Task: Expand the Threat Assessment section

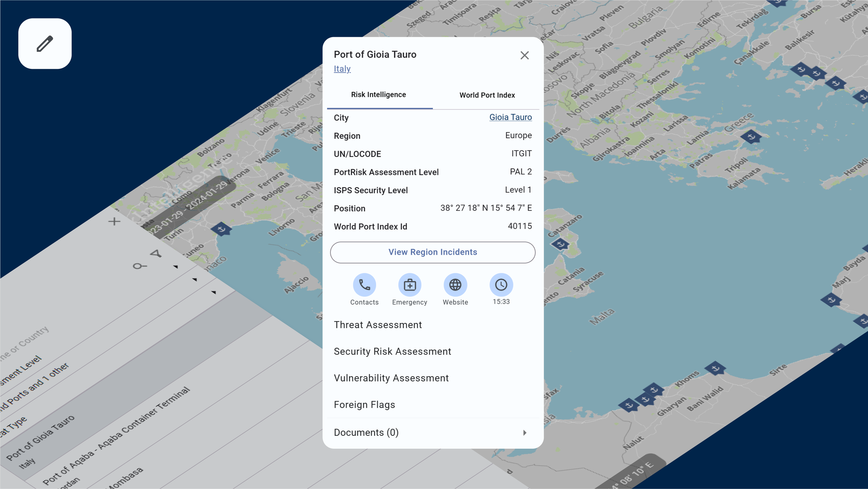Action: (x=378, y=325)
